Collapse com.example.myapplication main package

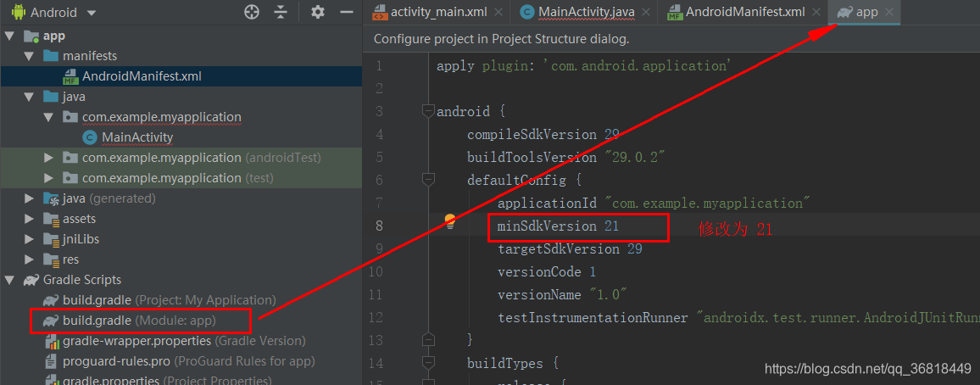coord(49,117)
